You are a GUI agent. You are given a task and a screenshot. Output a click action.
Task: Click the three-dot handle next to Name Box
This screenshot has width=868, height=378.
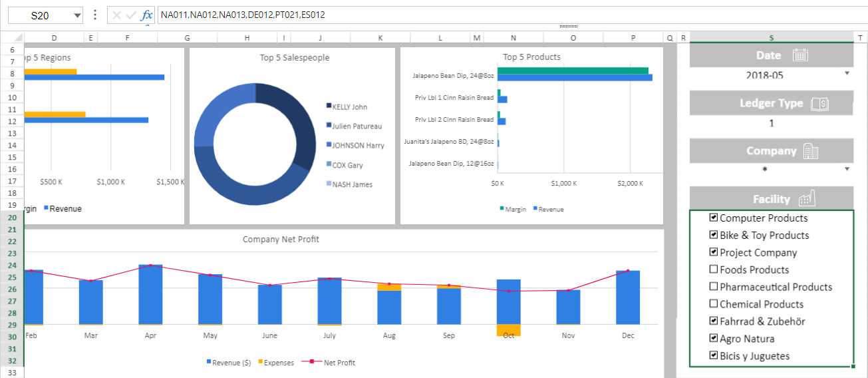pyautogui.click(x=95, y=15)
